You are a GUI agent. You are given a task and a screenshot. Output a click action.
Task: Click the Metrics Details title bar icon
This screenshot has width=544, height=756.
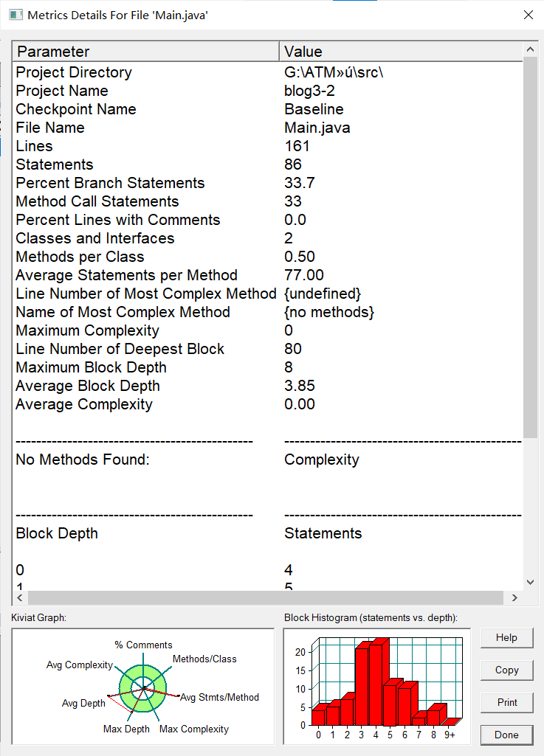[16, 15]
